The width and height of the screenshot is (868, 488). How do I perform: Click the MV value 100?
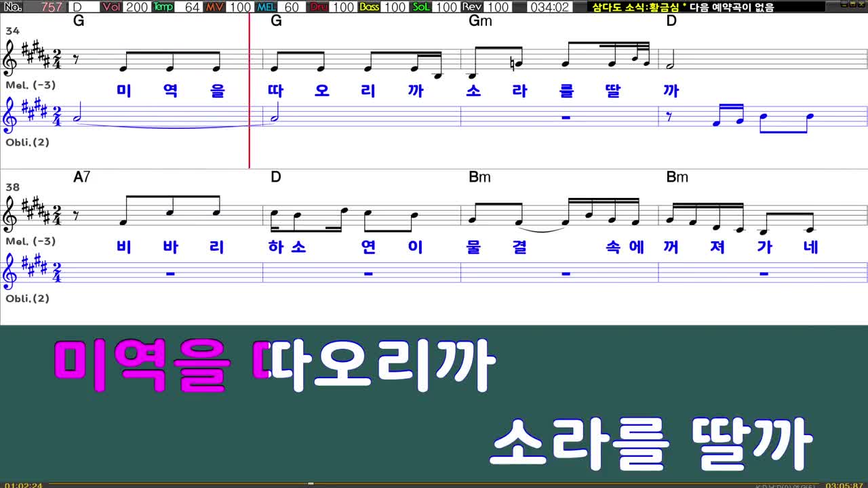coord(240,7)
